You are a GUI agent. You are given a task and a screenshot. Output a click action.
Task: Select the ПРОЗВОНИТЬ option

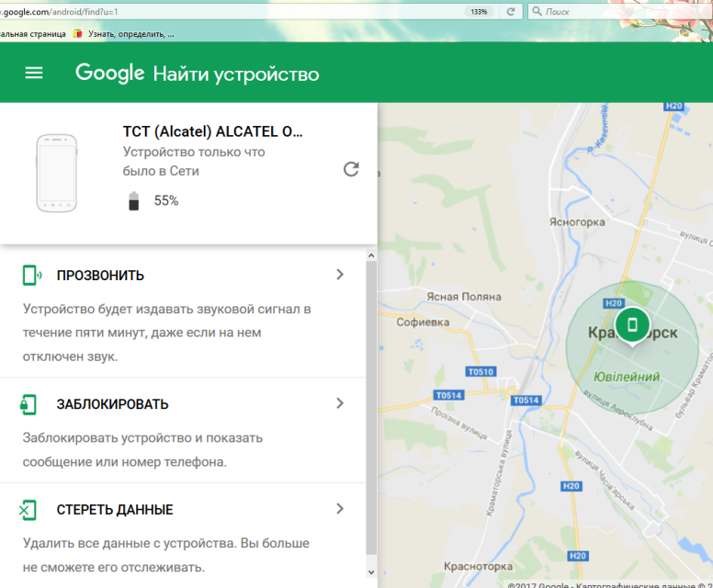[183, 313]
